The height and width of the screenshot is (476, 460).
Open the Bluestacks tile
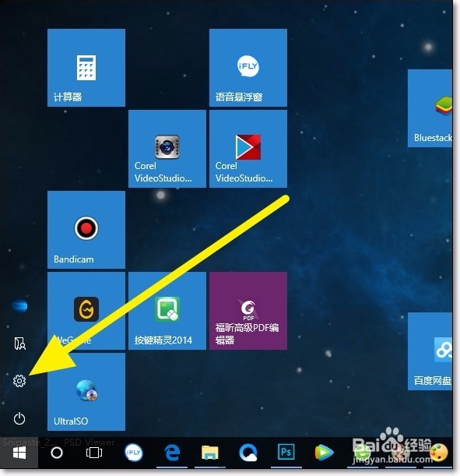coord(430,108)
